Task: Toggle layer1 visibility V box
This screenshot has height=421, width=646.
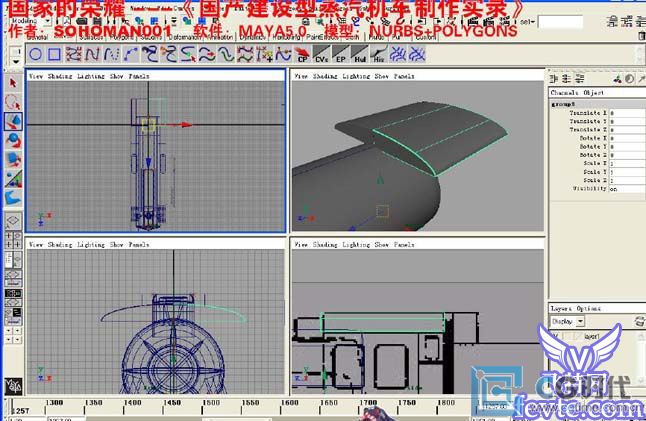Action: click(555, 337)
